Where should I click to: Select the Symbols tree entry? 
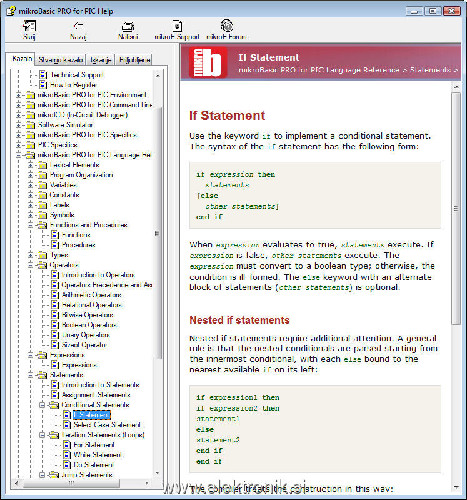click(x=62, y=215)
